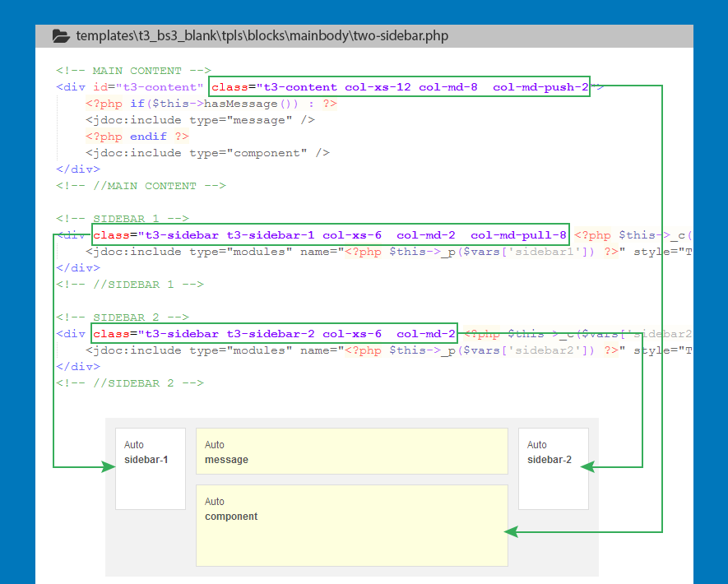Click the opening SIDEBAR 2 comment line
728x584 pixels.
click(123, 317)
